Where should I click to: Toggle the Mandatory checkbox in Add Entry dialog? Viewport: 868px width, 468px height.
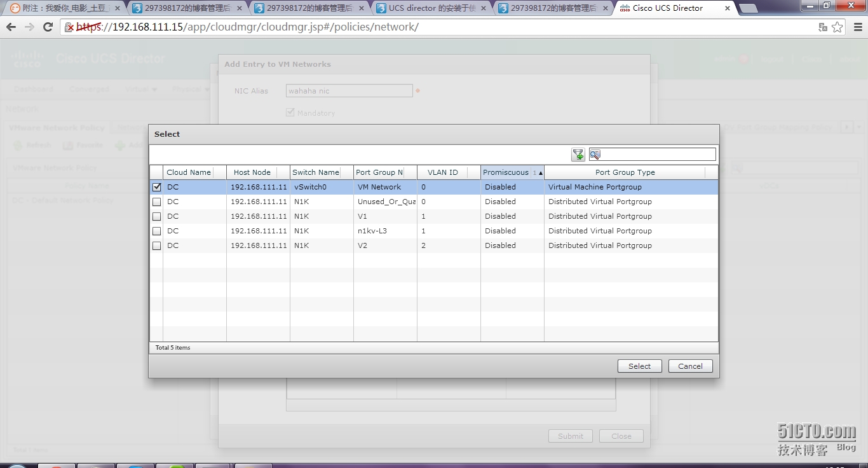tap(290, 113)
